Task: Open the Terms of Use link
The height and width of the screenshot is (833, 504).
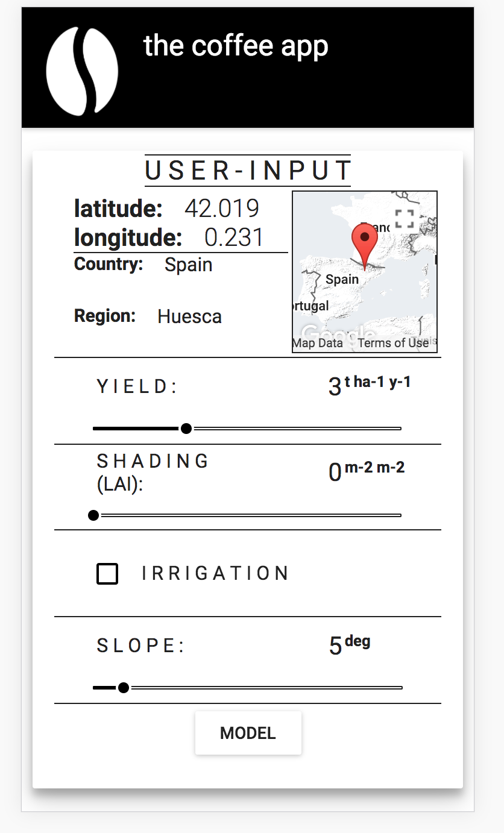Action: 393,343
